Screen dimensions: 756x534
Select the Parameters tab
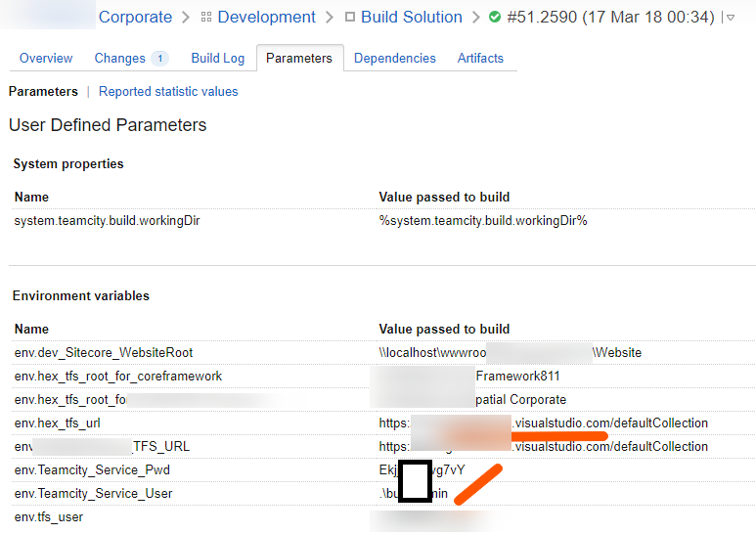(x=299, y=59)
